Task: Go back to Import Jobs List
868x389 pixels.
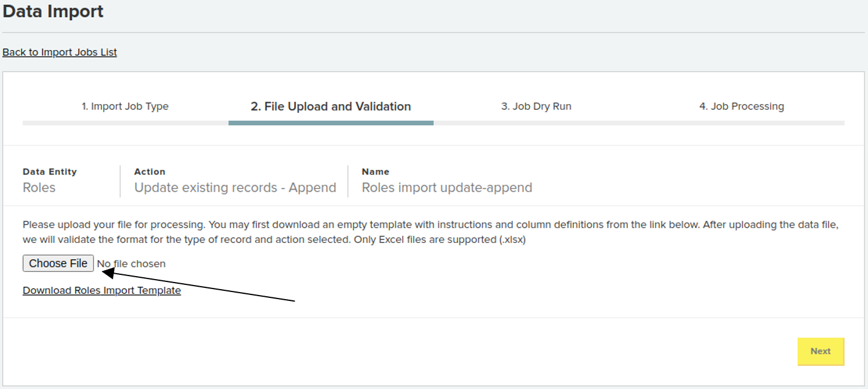Action: coord(60,52)
